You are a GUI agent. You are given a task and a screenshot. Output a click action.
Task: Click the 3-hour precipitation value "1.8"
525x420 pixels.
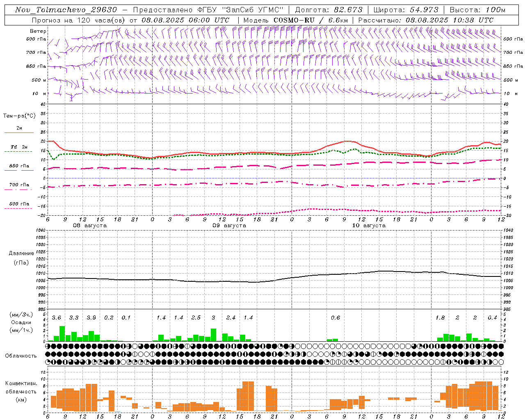pyautogui.click(x=440, y=318)
